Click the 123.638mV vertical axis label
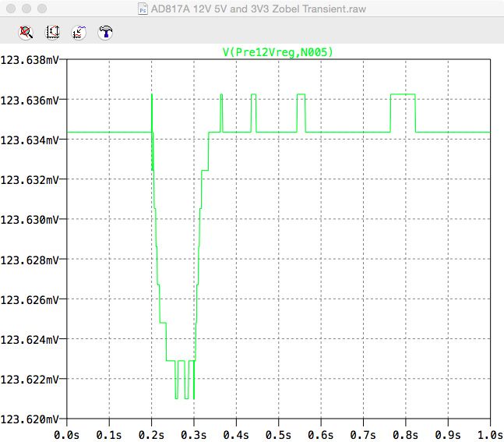 pyautogui.click(x=30, y=60)
